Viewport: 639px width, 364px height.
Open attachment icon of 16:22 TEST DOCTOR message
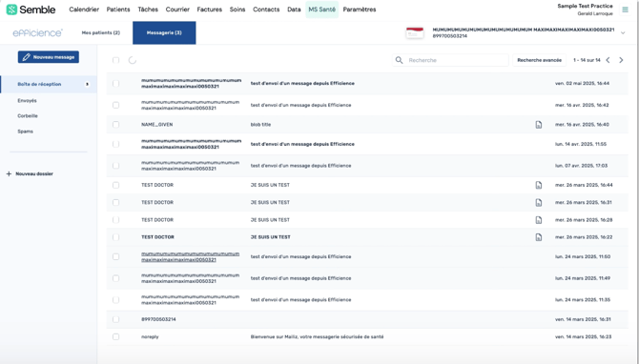pos(539,237)
